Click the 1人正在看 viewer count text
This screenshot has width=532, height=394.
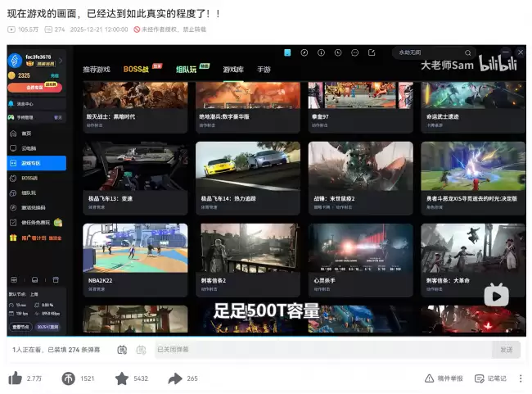point(28,350)
